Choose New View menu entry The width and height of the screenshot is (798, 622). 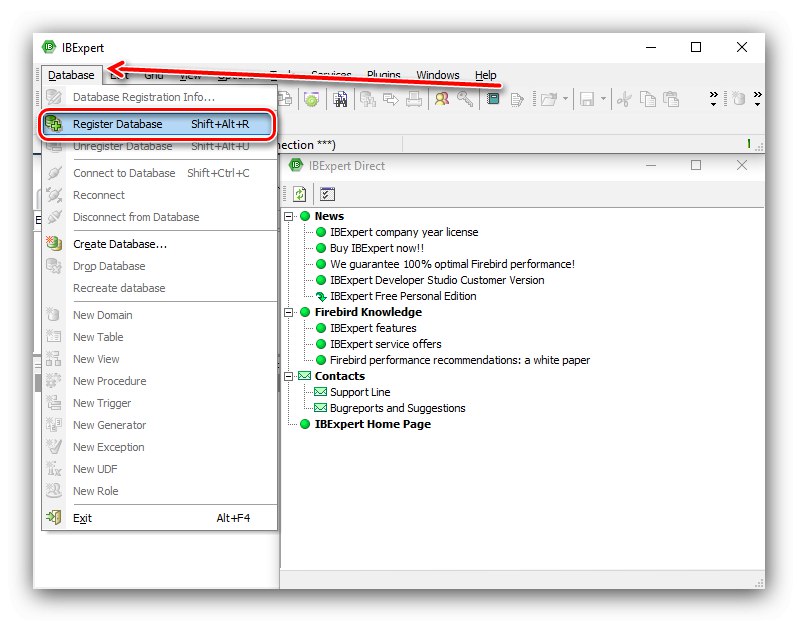coord(160,359)
